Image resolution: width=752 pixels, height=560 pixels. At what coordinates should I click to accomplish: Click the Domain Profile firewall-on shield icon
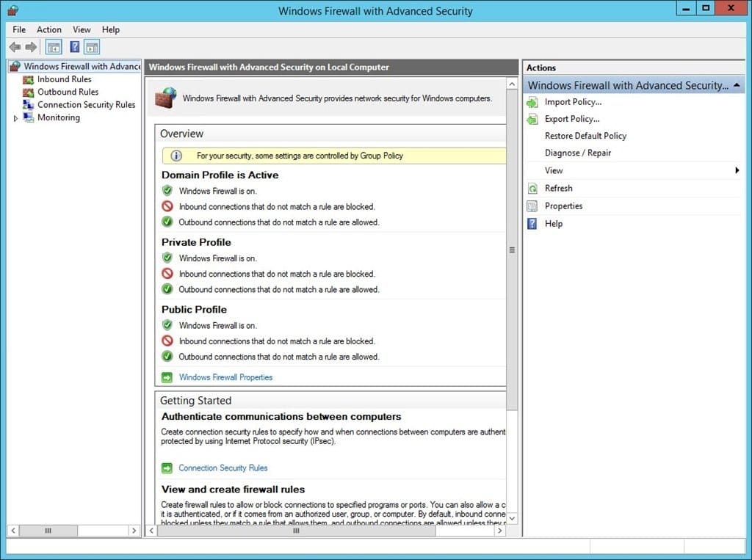coord(167,191)
